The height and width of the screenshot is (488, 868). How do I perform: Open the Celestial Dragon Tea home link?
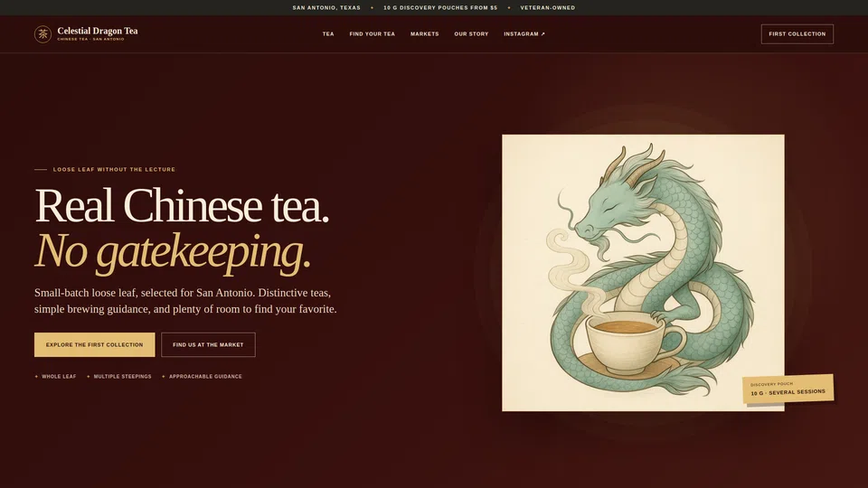pos(86,33)
